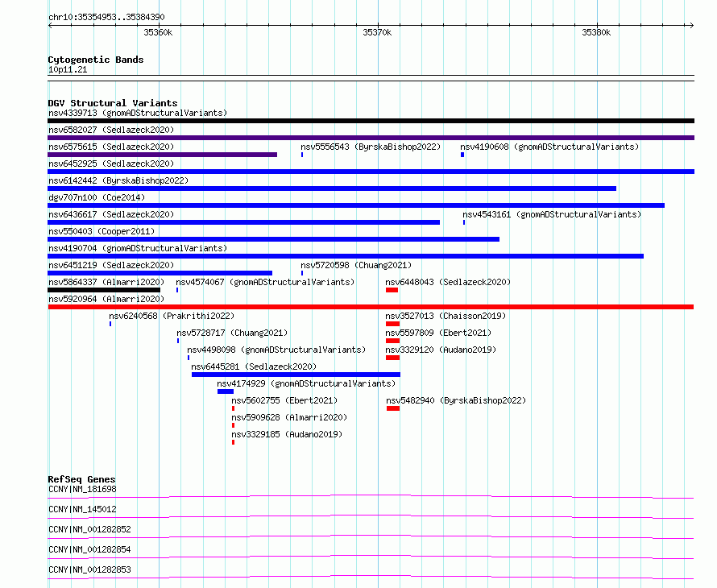Viewport: 717px width, 588px height.
Task: Select the nsv6451219 Sedlazeck2020 label
Action: (x=111, y=265)
